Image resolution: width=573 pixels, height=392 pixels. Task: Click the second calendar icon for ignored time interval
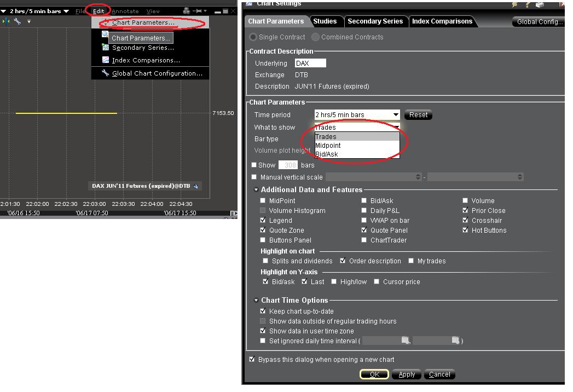[x=455, y=340]
